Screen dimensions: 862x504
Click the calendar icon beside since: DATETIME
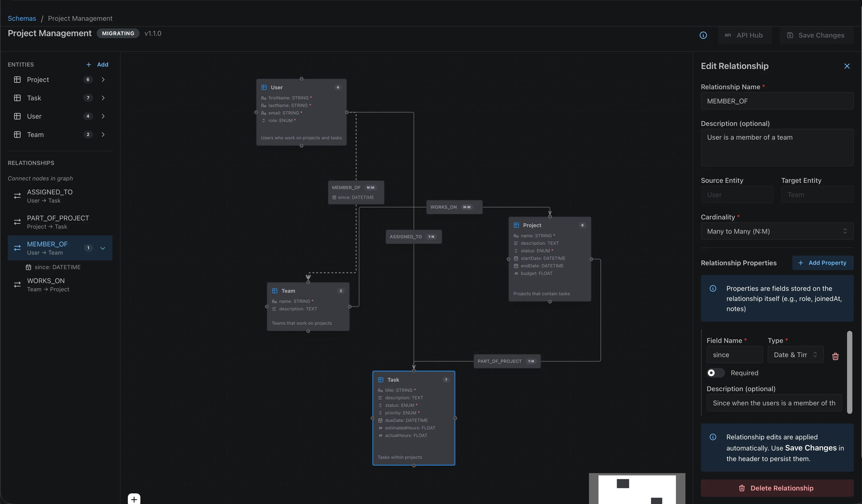pos(28,267)
